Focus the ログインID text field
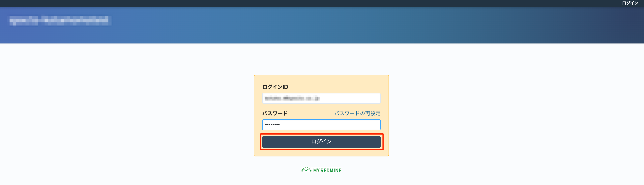Image resolution: width=644 pixels, height=185 pixels. 321,98
